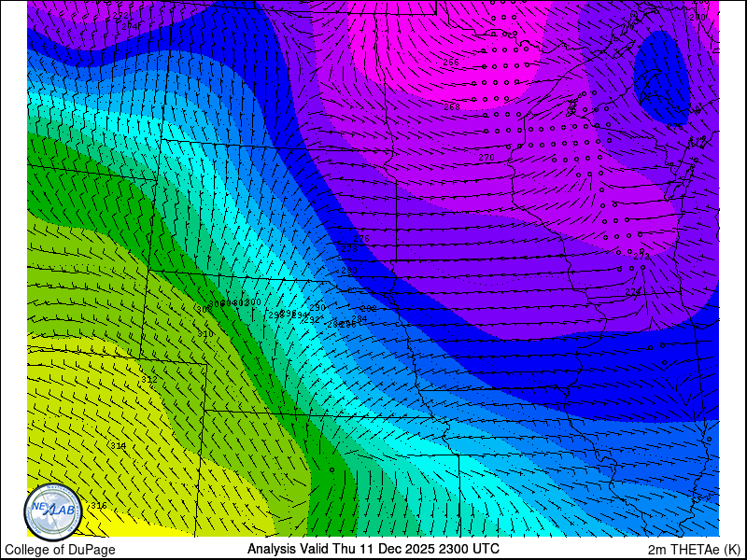The image size is (747, 560).
Task: Click the "Analysis Valid Thu 11 Dec 2025 2300 UTC" caption
Action: pos(373,549)
